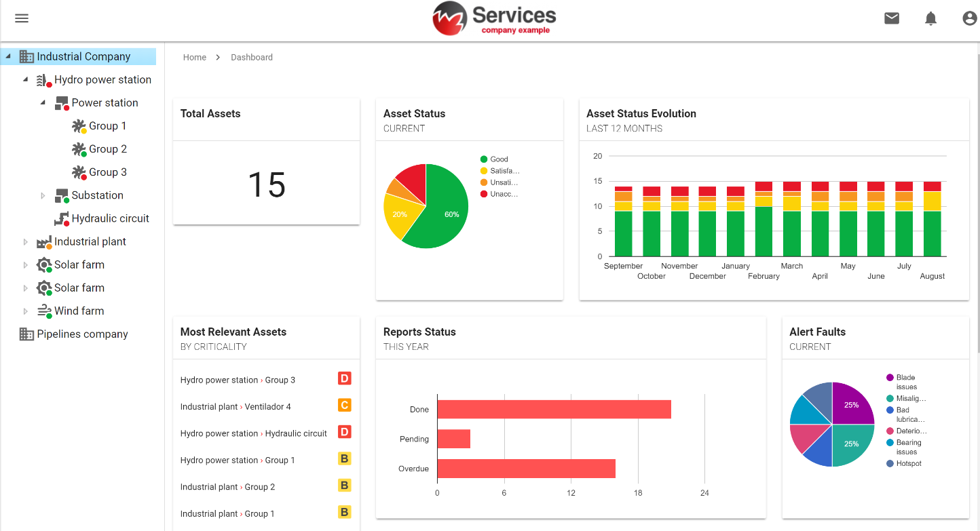The height and width of the screenshot is (531, 980).
Task: Click the Pipelines company building icon
Action: click(x=26, y=334)
